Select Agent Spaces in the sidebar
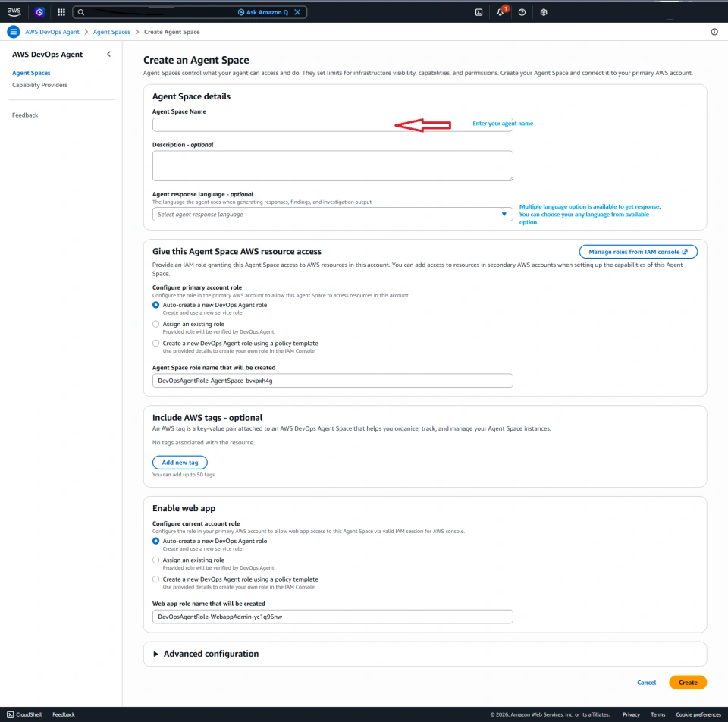728x722 pixels. click(31, 73)
